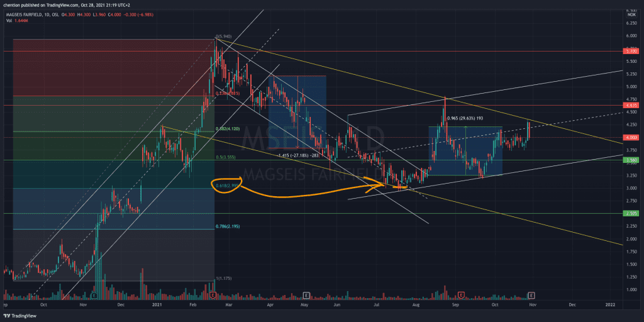Viewport: 644px width, 322px height.
Task: Click the 6.250 value on price axis
Action: (x=631, y=23)
